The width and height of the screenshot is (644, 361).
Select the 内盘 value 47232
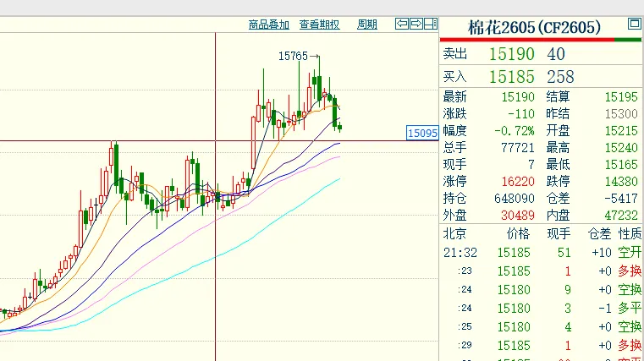point(621,216)
